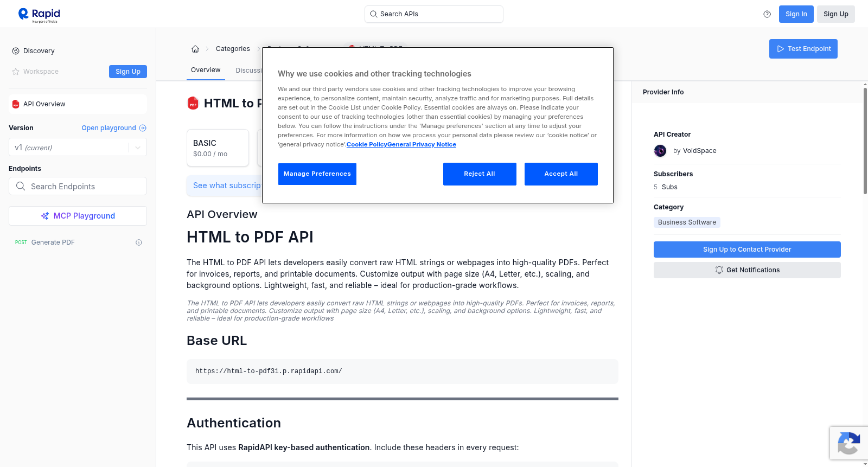Click the MCP Playground sparkle icon
Image resolution: width=868 pixels, height=467 pixels.
[x=45, y=216]
